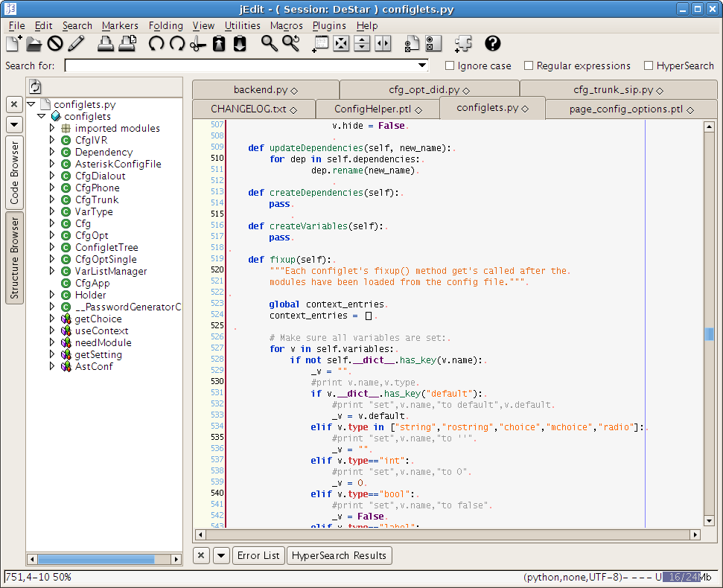This screenshot has height=588, width=723.
Task: Open the File menu
Action: pos(17,26)
